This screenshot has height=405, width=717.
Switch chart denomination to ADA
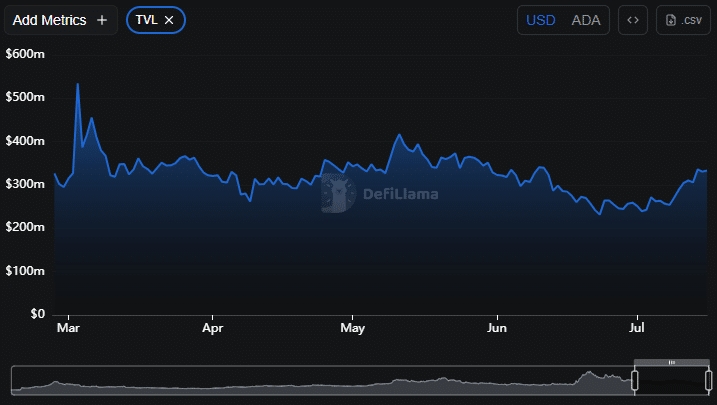(x=586, y=20)
